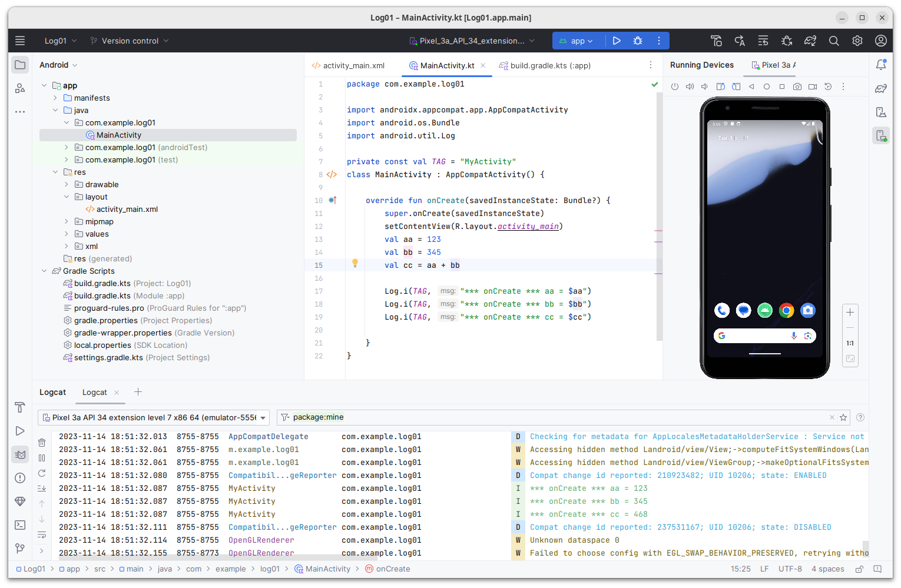Clear Logcat with the trash icon
This screenshot has height=588, width=901.
42,443
